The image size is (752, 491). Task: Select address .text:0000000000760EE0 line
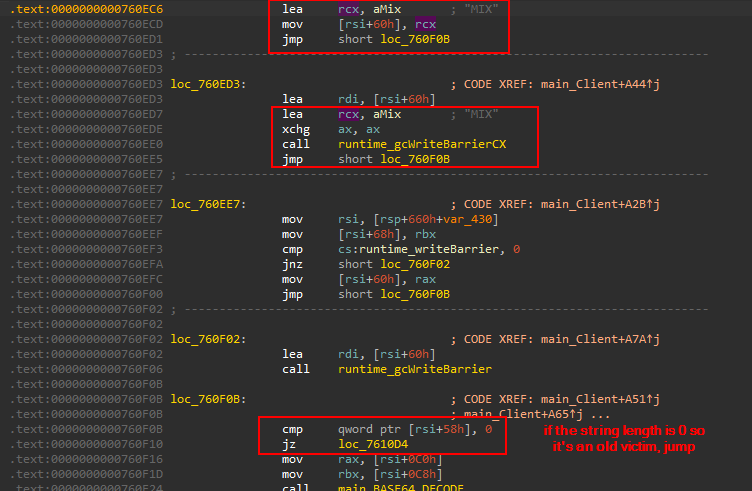pyautogui.click(x=87, y=144)
